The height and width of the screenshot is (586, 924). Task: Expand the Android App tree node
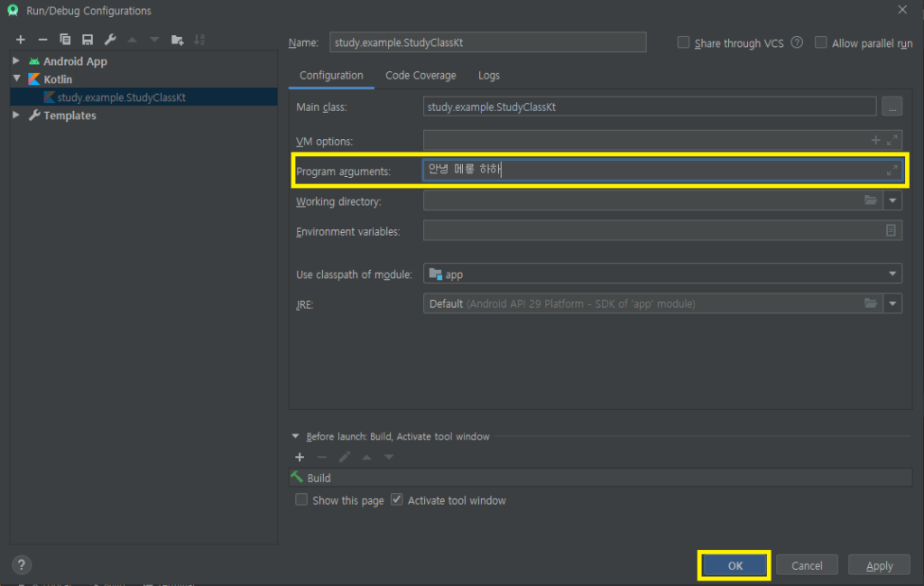click(x=16, y=61)
